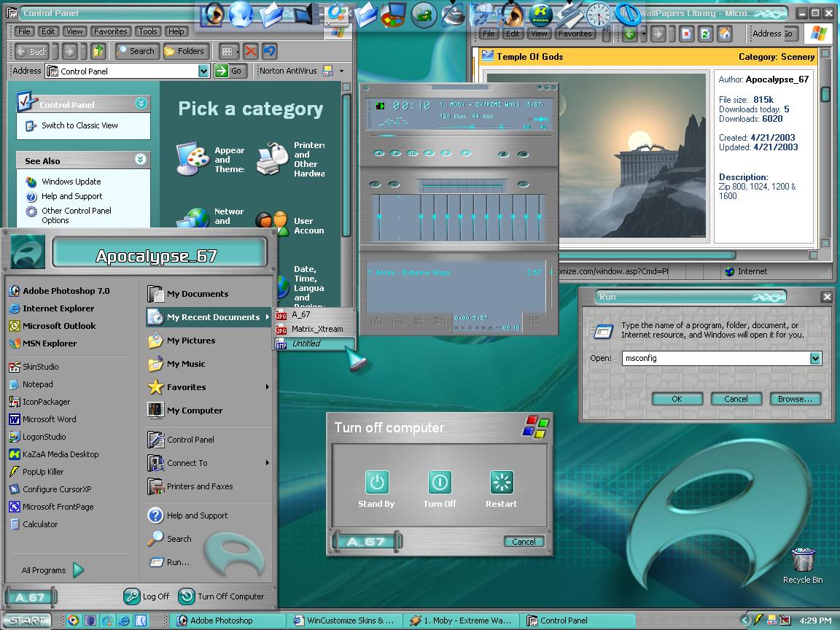Open the Norton AntiVirus toolbar dropdown arrow

(341, 71)
